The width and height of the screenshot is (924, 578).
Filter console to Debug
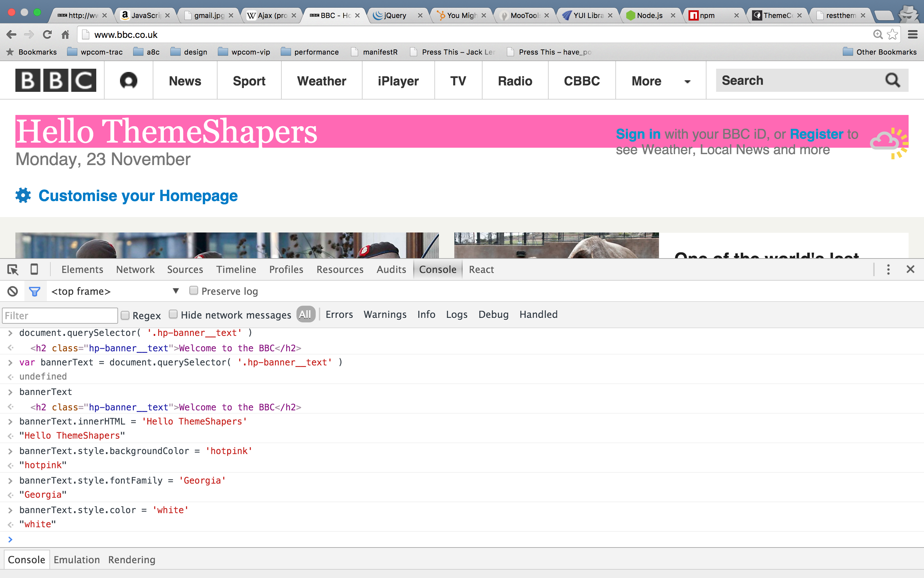493,314
